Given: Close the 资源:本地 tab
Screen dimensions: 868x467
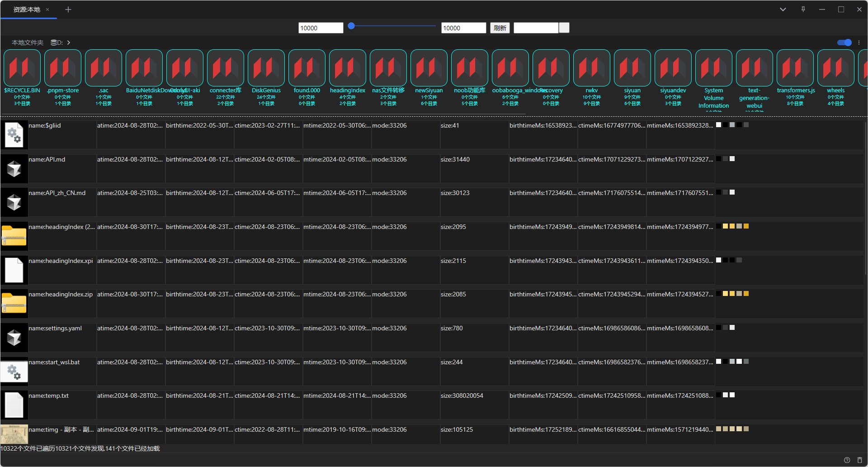Looking at the screenshot, I should (47, 10).
